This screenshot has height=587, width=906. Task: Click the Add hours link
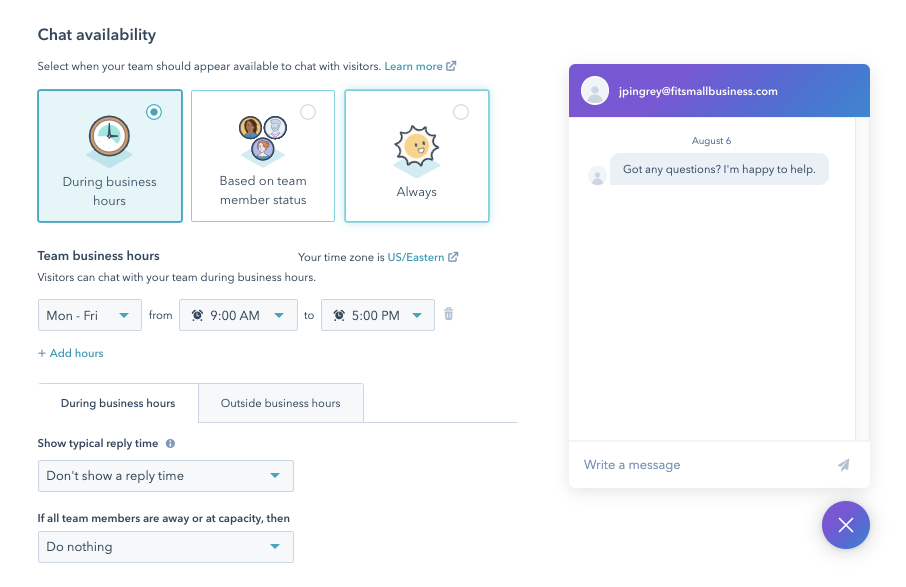(x=70, y=353)
